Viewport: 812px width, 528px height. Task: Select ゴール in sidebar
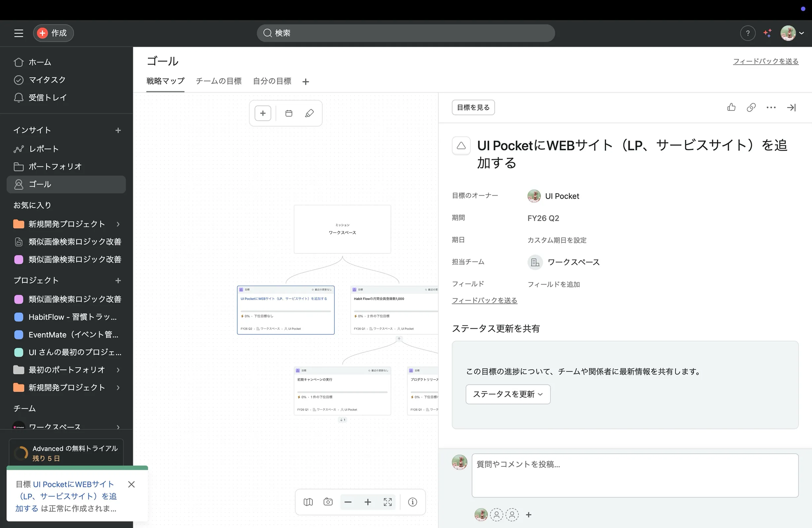[x=67, y=184]
